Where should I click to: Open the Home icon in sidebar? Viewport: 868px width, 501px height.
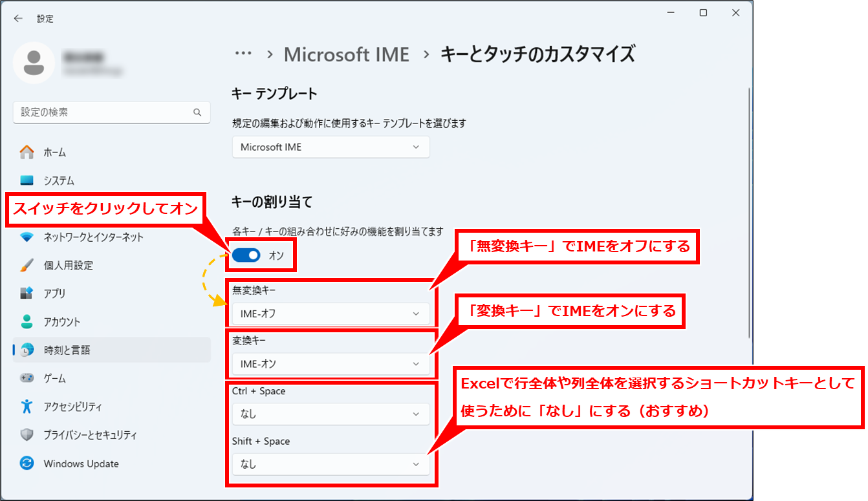point(27,153)
